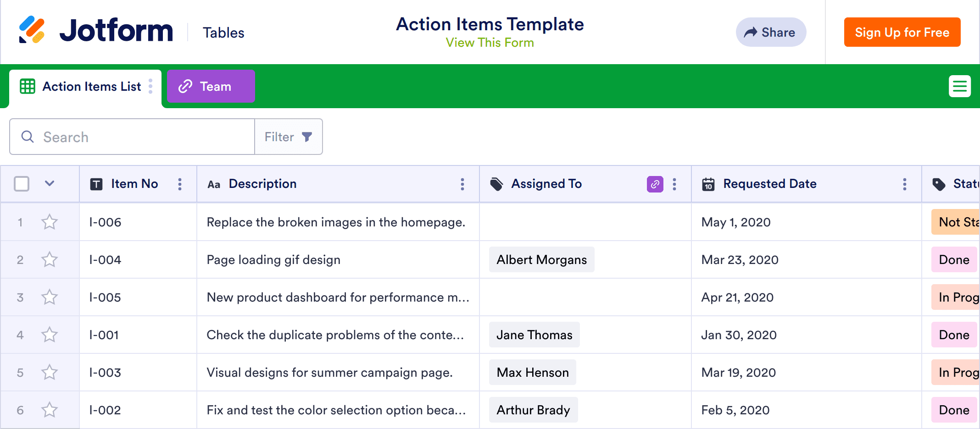Image resolution: width=980 pixels, height=429 pixels.
Task: Select the Action Items List tab
Action: pos(91,87)
